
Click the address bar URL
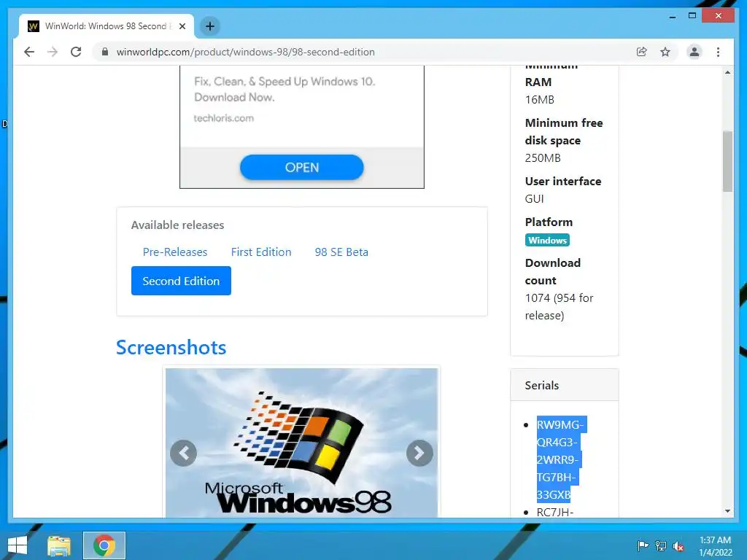point(245,52)
